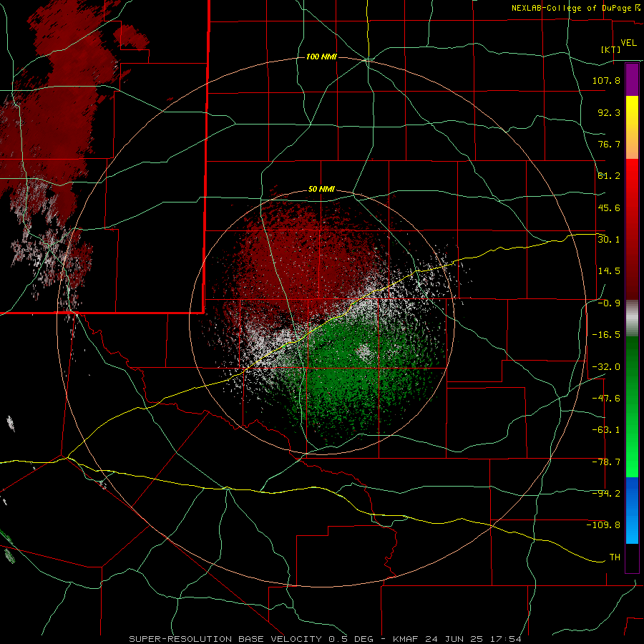Click the -78.7 velocity scale value

[606, 462]
